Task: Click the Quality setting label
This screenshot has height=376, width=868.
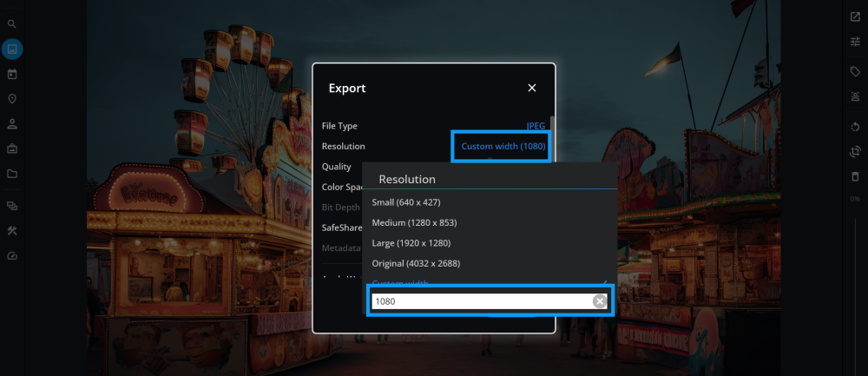Action: (337, 167)
